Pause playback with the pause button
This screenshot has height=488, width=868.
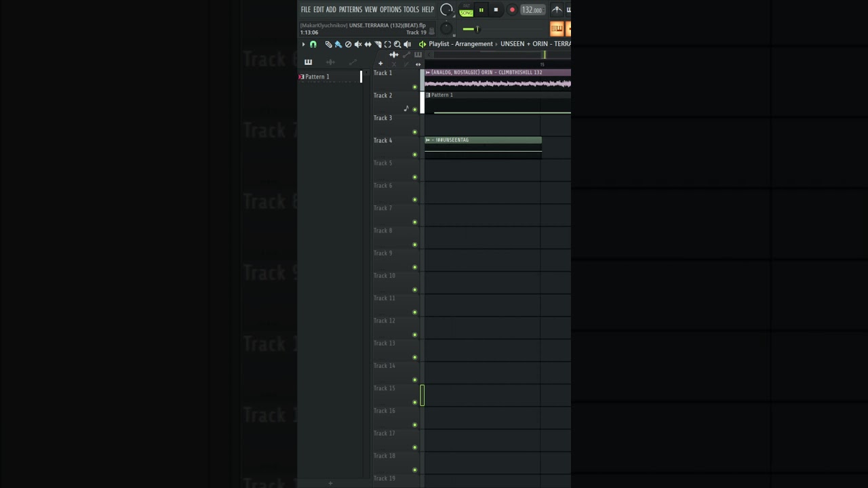481,9
